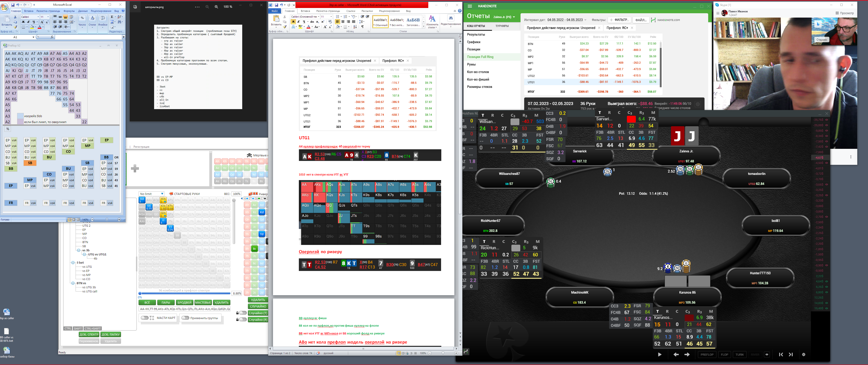The width and height of the screenshot is (868, 365).
Task: Click Excel's cut scissors icon
Action: (x=15, y=17)
